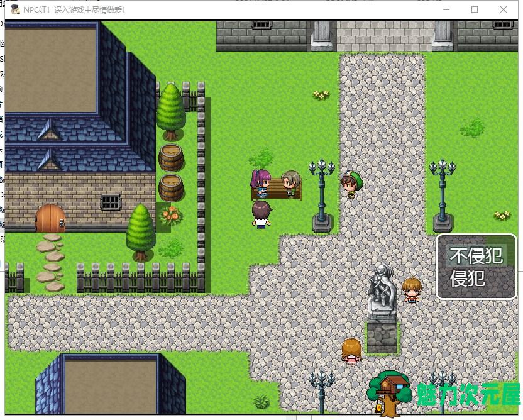Click the street lamp right of path

[x=443, y=196]
